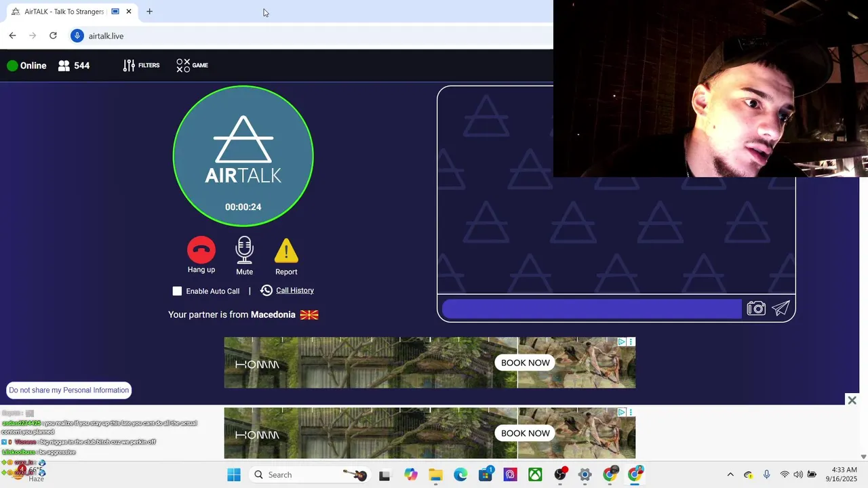Image resolution: width=868 pixels, height=488 pixels.
Task: Select the AirTALK - Talk To Strangers tab
Action: click(64, 12)
